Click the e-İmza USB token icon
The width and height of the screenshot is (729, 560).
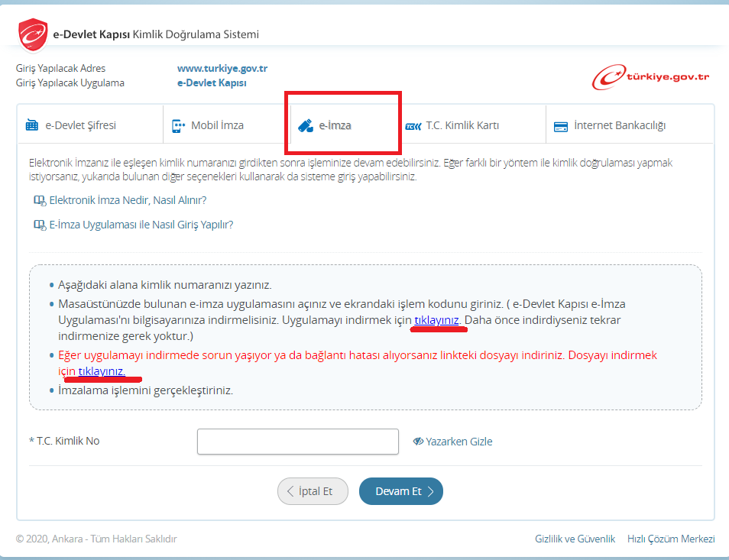tap(306, 126)
